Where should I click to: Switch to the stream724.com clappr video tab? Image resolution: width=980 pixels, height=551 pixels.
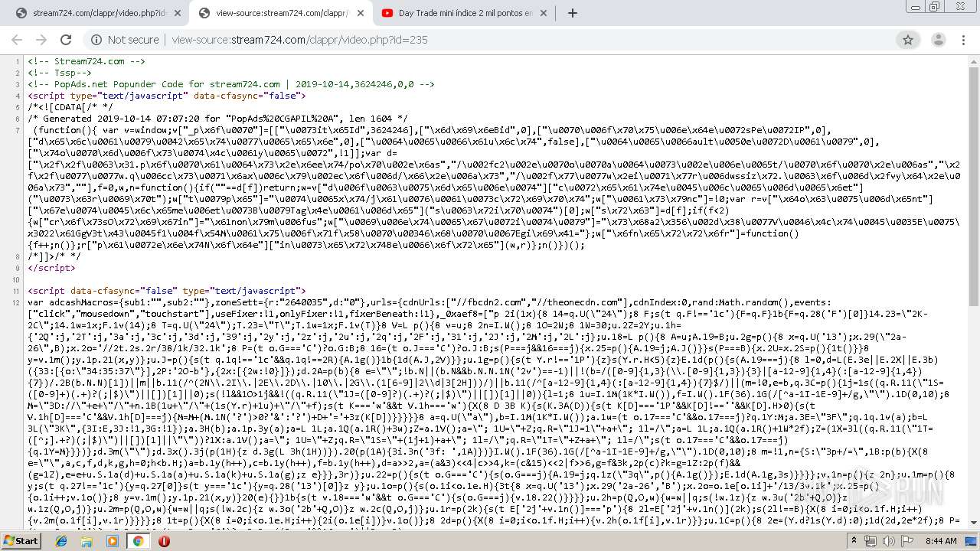pyautogui.click(x=98, y=13)
